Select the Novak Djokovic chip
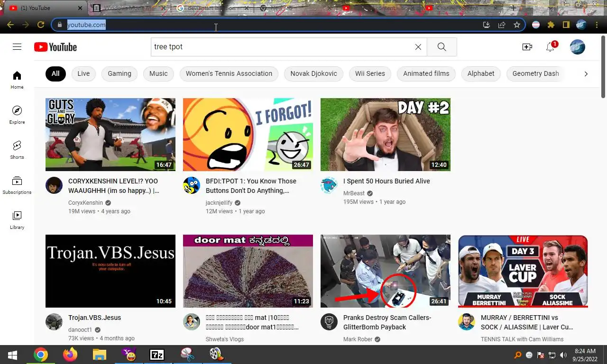 coord(313,73)
